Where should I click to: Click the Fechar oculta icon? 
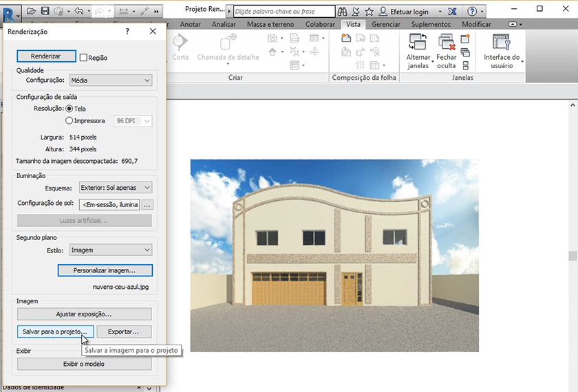[446, 44]
